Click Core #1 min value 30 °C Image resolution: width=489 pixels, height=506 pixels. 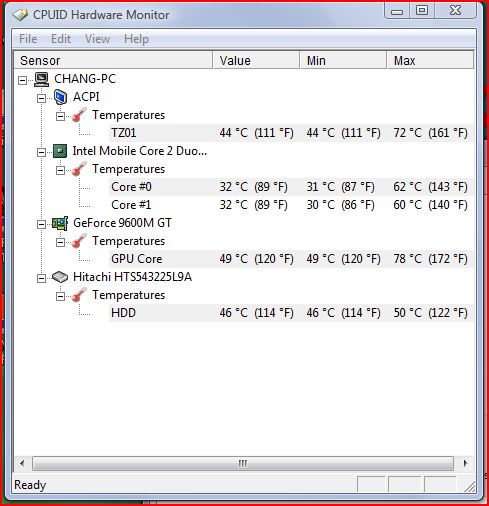[340, 205]
